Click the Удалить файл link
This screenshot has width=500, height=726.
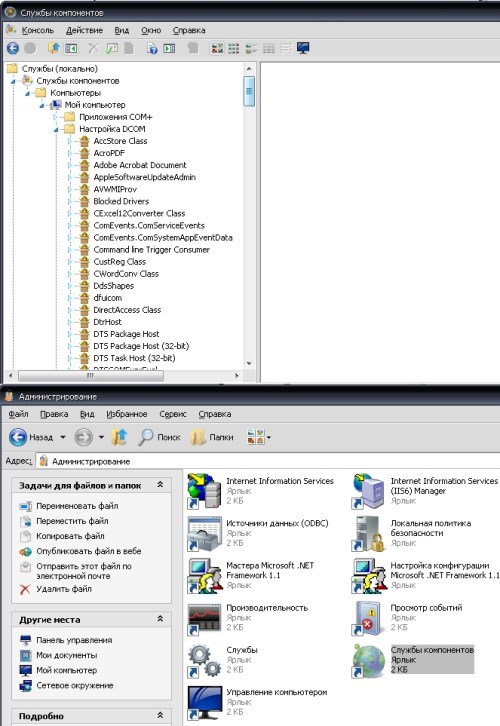click(64, 589)
